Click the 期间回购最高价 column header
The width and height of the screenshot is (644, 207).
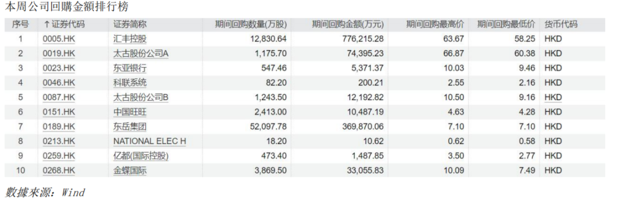click(x=435, y=24)
